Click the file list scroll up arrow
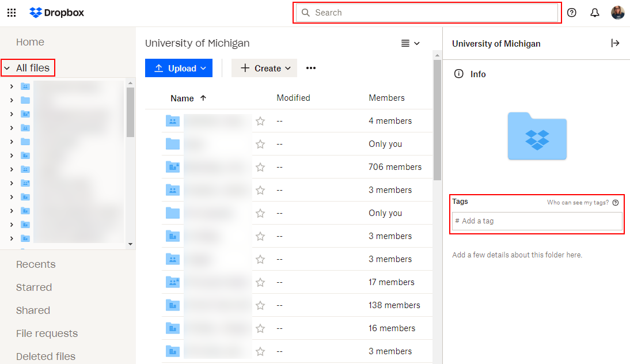Screen dimensions: 630x364 click(437, 55)
